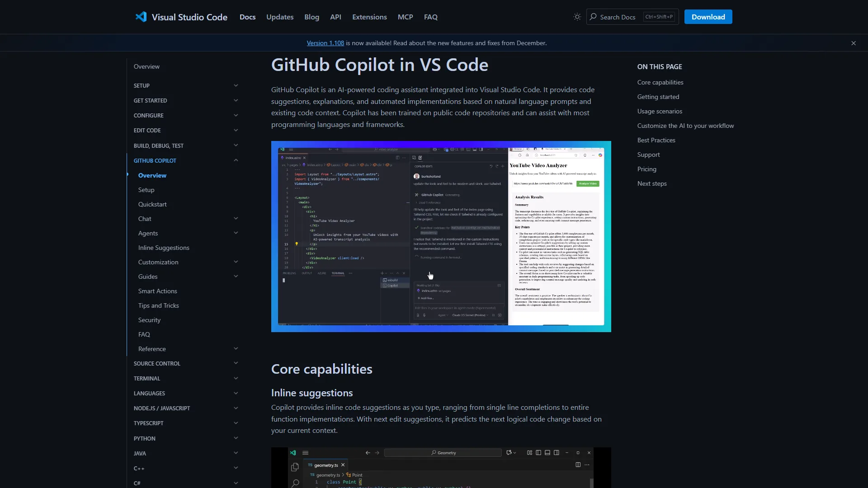Click the Download button
This screenshot has width=868, height=488.
point(708,17)
